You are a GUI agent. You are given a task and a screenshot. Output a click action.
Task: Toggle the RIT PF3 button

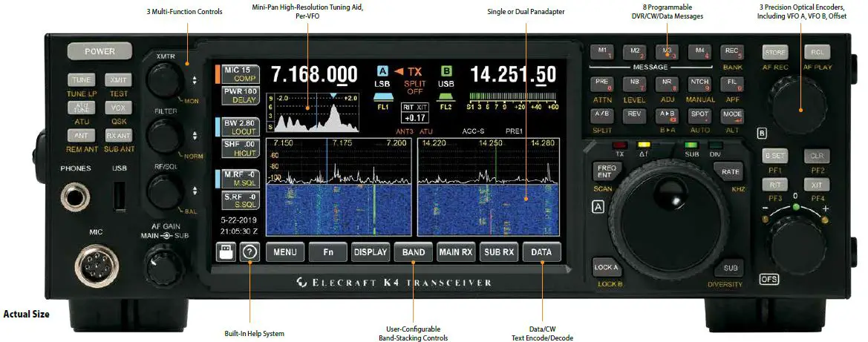point(774,184)
